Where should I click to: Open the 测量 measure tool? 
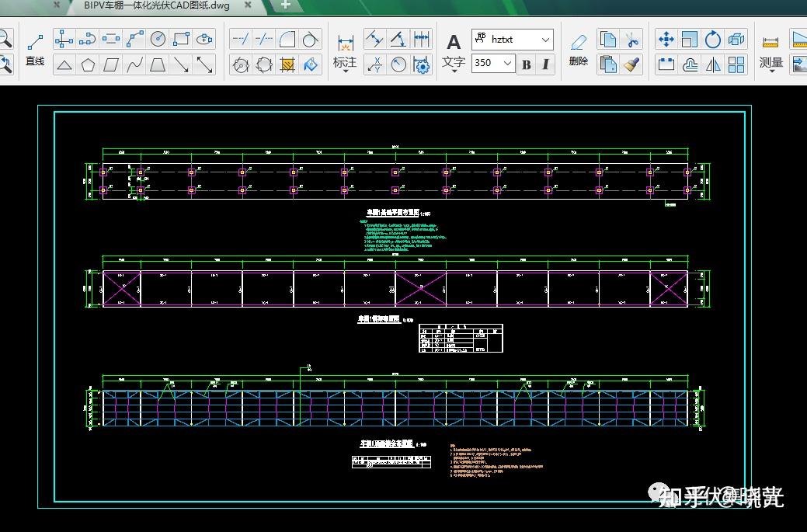tap(770, 62)
